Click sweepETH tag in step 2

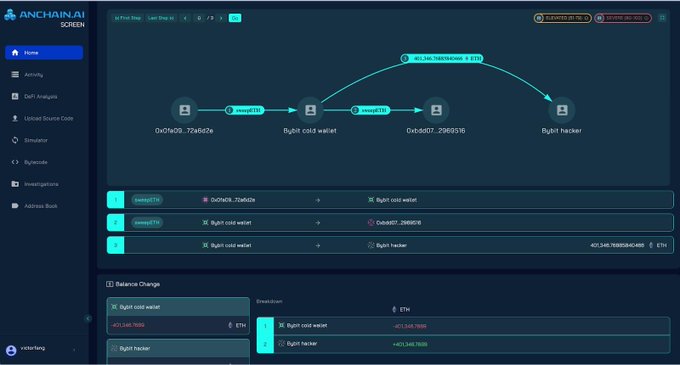pyautogui.click(x=147, y=222)
